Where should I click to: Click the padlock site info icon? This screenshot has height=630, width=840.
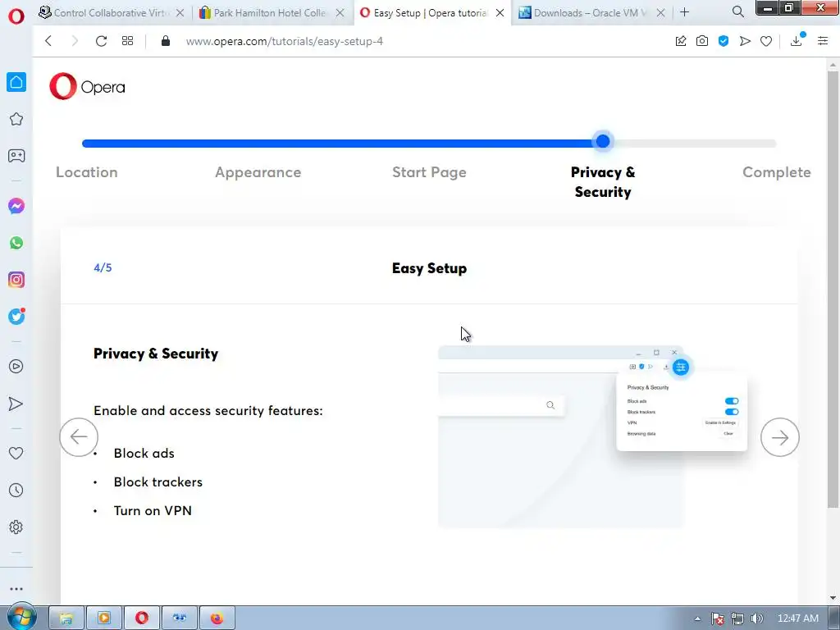(x=166, y=41)
